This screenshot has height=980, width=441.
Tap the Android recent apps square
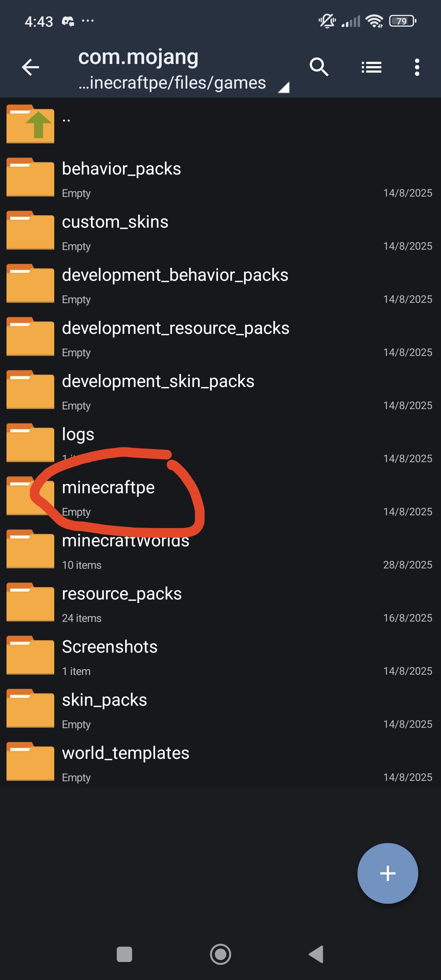tap(124, 954)
